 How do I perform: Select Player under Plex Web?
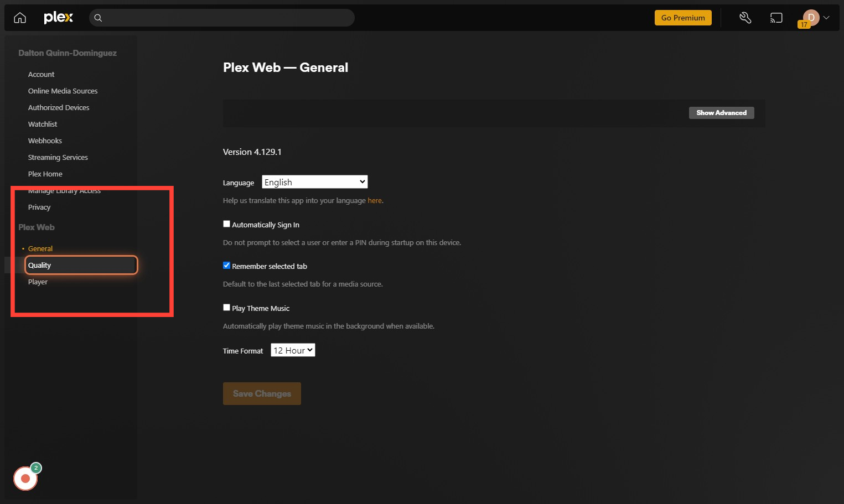[x=38, y=282]
